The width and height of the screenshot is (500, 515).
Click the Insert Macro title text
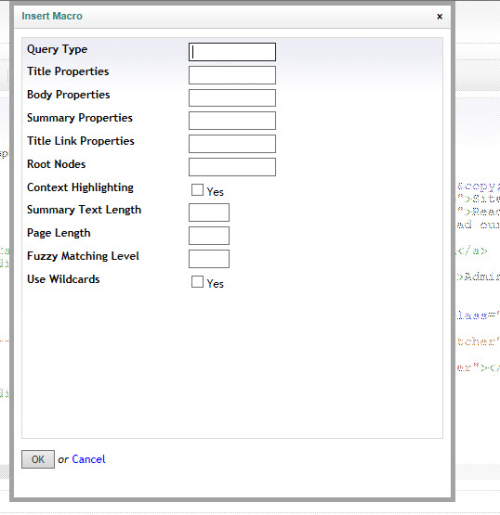pos(52,16)
